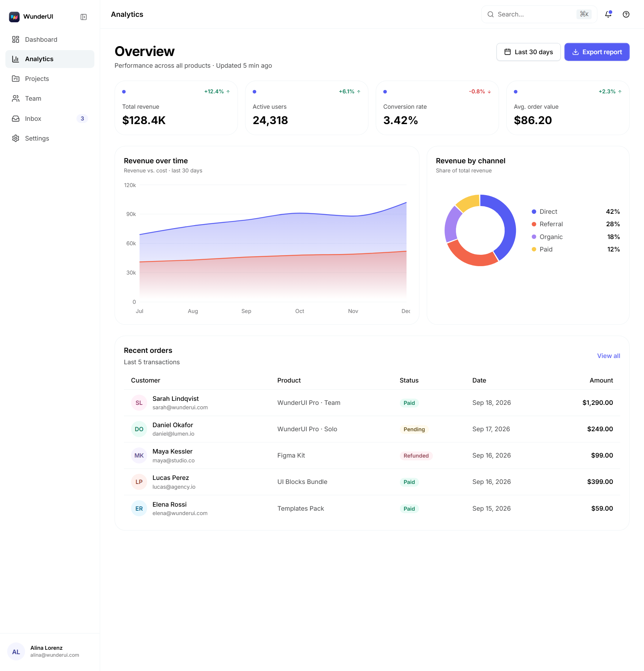Click the Active users card
Image resolution: width=644 pixels, height=671 pixels.
[x=307, y=108]
